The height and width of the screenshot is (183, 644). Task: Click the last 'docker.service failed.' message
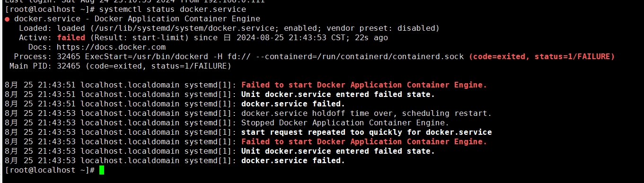[x=293, y=161]
